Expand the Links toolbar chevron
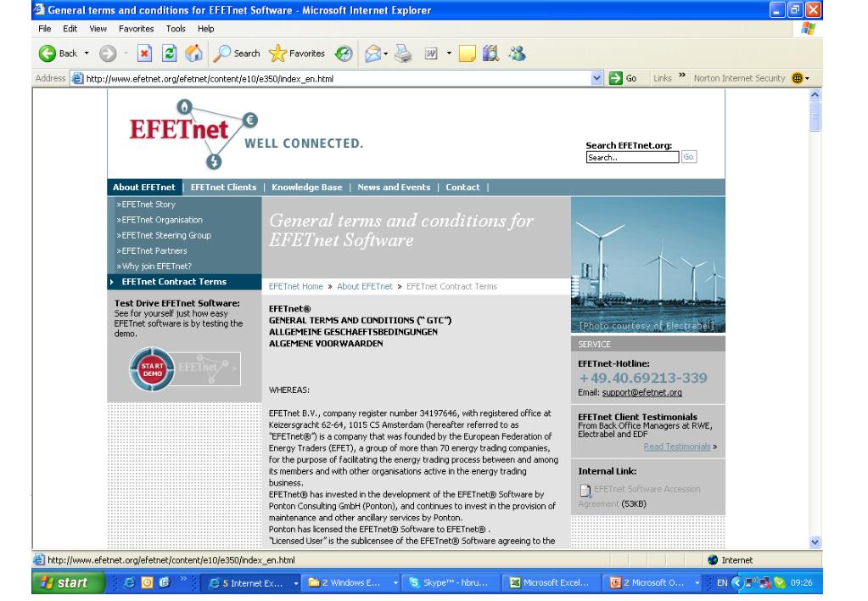Screen dimensions: 868x601 [x=682, y=75]
